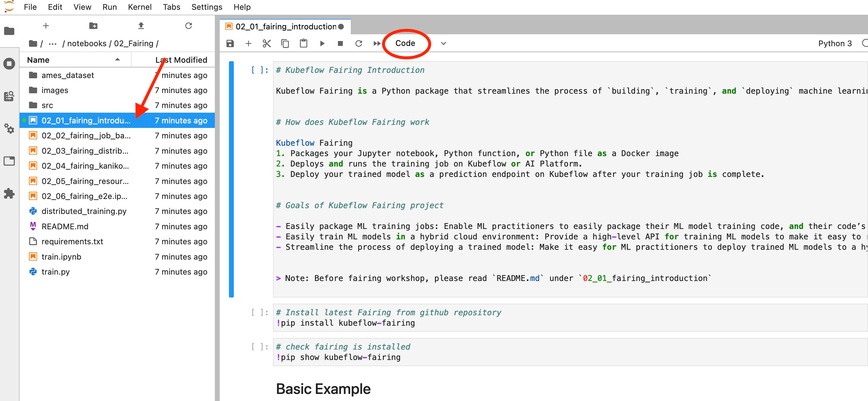Click New Launcher plus button
Screen dimensions: 868x401
[x=46, y=26]
